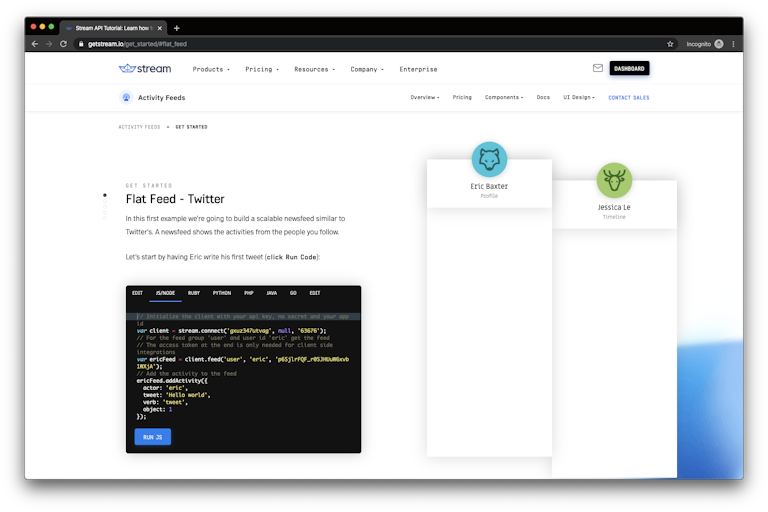Expand the Components submenu
Screen dimensions: 768x512
(504, 98)
